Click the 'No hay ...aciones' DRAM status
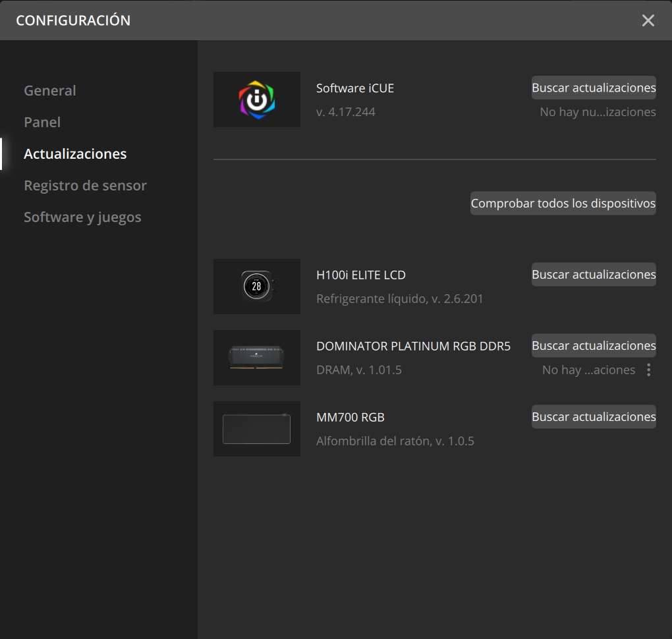672x639 pixels. (x=588, y=370)
